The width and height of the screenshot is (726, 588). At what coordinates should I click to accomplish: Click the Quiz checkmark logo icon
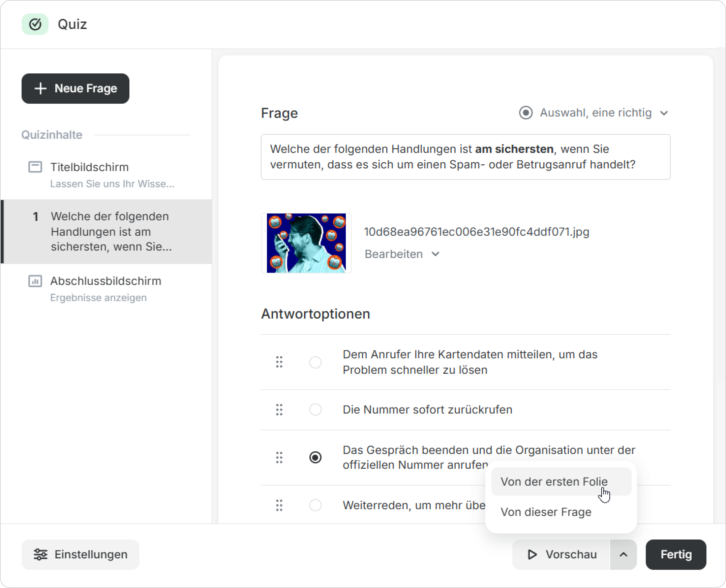click(35, 24)
